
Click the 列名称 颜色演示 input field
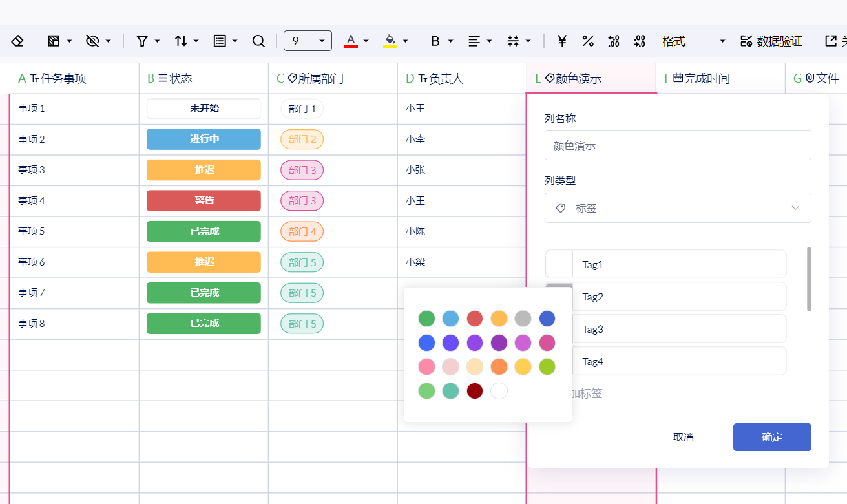[x=678, y=145]
